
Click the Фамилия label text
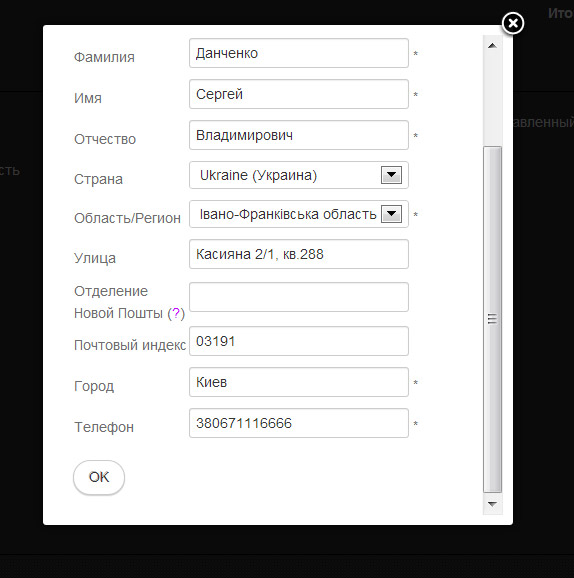coord(104,57)
